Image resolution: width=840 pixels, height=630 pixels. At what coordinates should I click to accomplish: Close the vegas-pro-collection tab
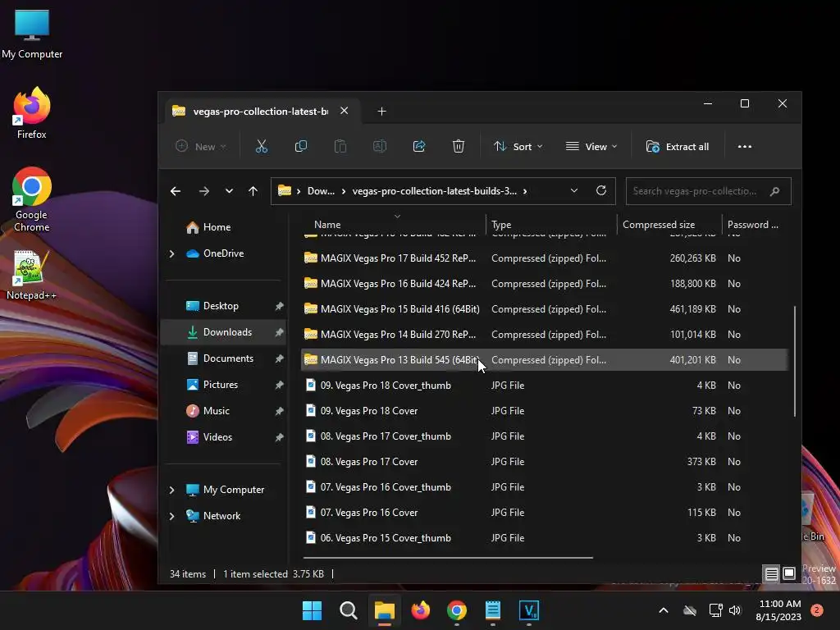click(x=344, y=111)
